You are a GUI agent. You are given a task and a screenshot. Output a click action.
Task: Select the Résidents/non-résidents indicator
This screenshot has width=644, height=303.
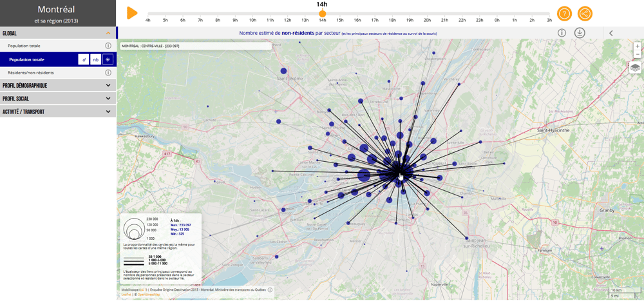click(31, 73)
